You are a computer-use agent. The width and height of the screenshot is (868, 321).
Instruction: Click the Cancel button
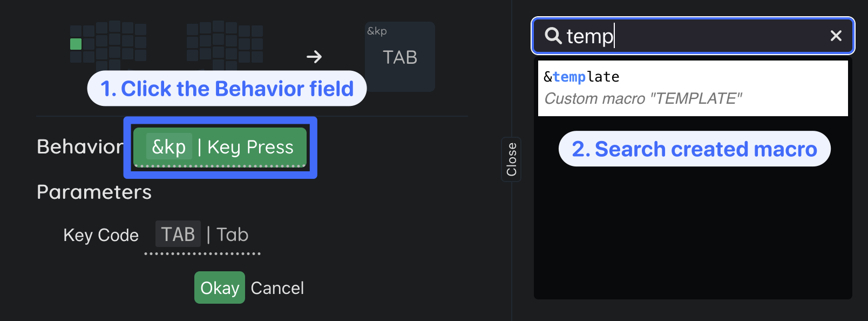(x=277, y=288)
